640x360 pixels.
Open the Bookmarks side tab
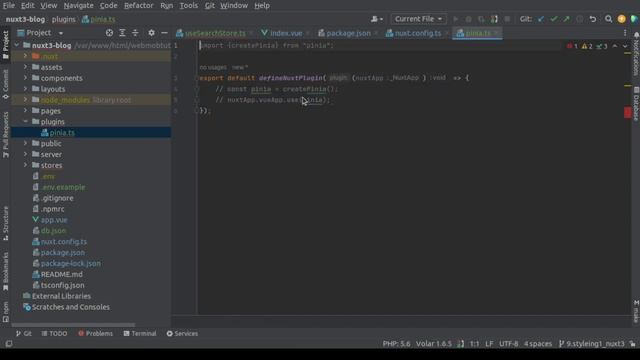[5, 271]
